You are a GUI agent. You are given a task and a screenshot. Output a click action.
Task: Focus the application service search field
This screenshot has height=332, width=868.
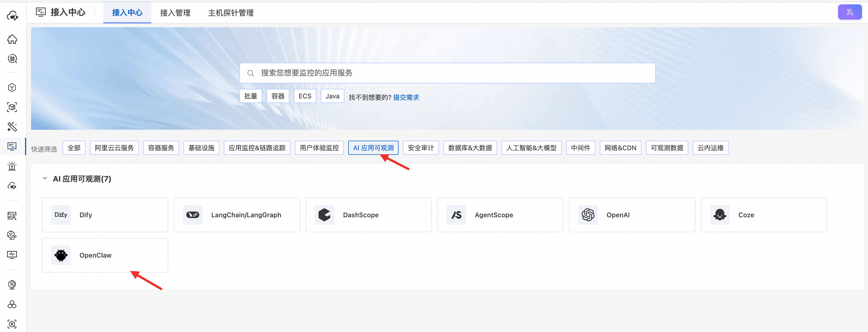point(451,73)
